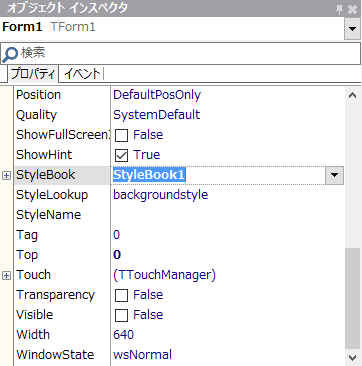Select the Width property name

[x=33, y=335]
